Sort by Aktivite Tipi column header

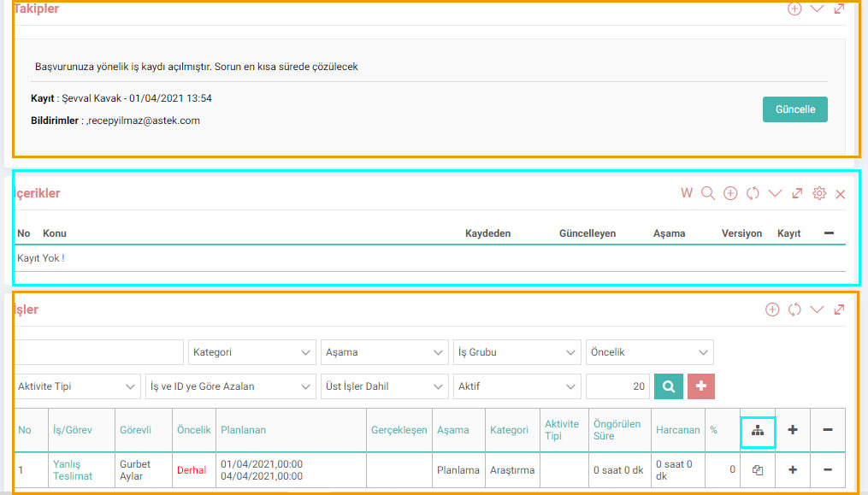pyautogui.click(x=561, y=430)
